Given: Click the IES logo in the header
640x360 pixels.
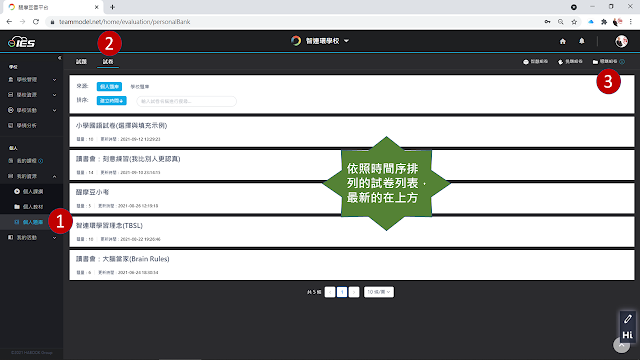Looking at the screenshot, I should 21,42.
